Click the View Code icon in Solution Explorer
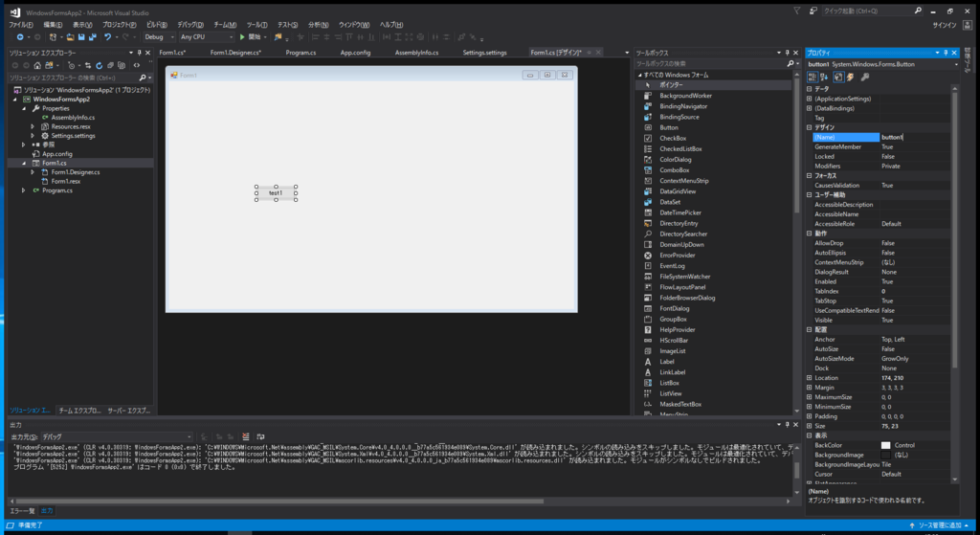The image size is (980, 535). tap(136, 65)
